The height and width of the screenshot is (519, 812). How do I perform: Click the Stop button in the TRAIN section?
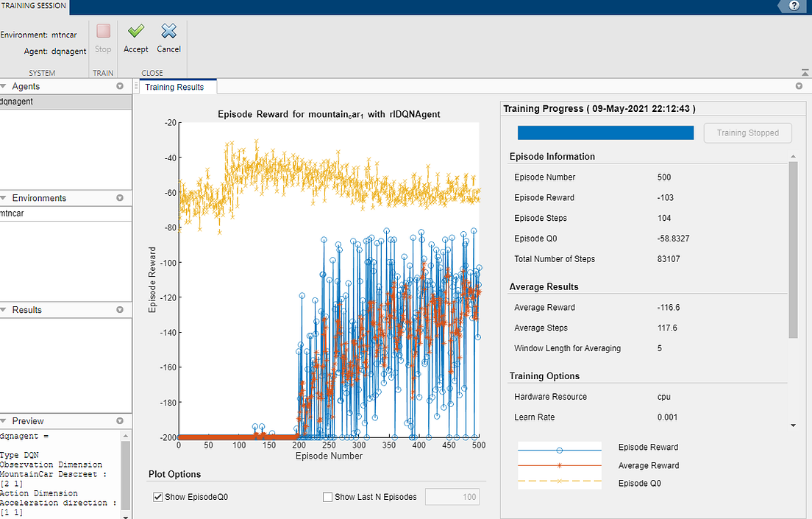point(102,38)
